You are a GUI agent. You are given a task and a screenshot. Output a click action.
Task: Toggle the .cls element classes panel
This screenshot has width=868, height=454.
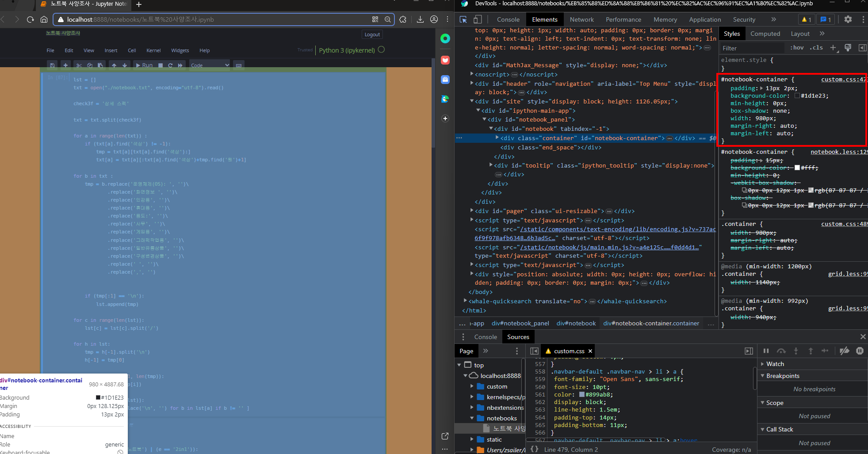[816, 48]
